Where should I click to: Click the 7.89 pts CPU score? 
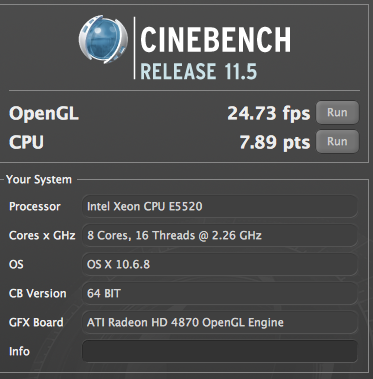[x=275, y=143]
